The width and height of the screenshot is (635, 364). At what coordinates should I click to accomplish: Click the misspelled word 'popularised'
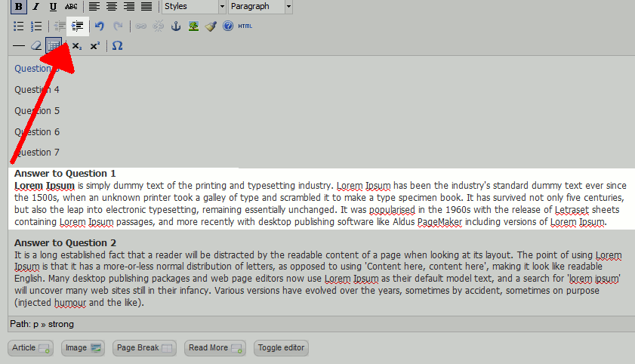point(392,210)
